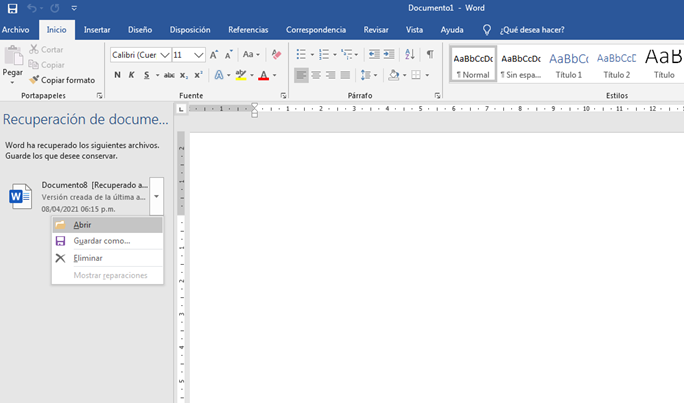Image resolution: width=684 pixels, height=403 pixels.
Task: Click the Redo icon in quick access toolbar
Action: tap(55, 8)
